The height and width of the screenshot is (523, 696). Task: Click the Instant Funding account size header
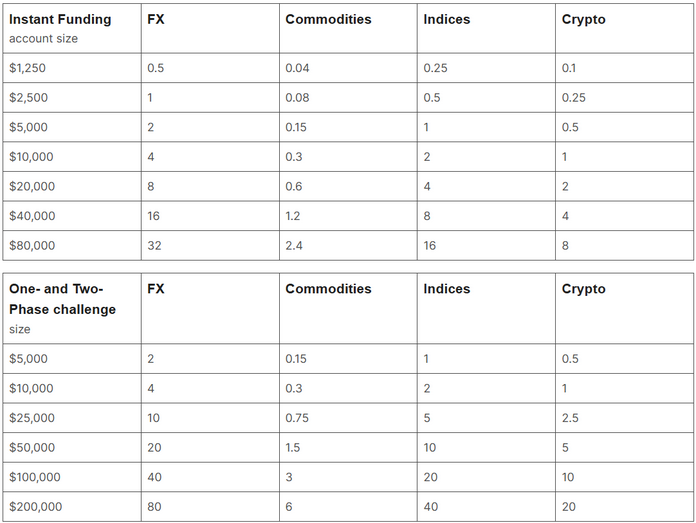point(60,28)
